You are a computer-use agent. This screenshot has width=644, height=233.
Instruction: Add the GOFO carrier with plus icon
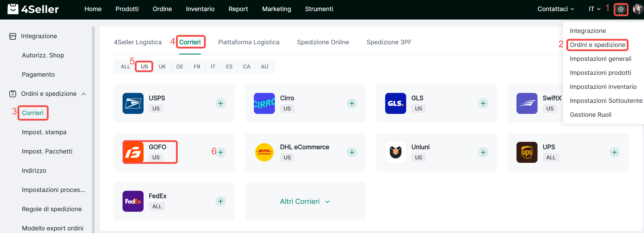[221, 152]
